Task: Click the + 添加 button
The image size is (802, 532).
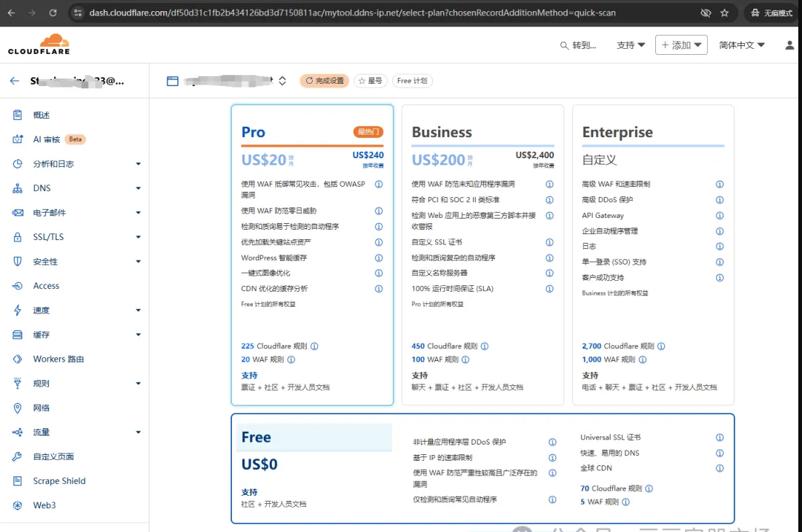Action: pyautogui.click(x=681, y=45)
